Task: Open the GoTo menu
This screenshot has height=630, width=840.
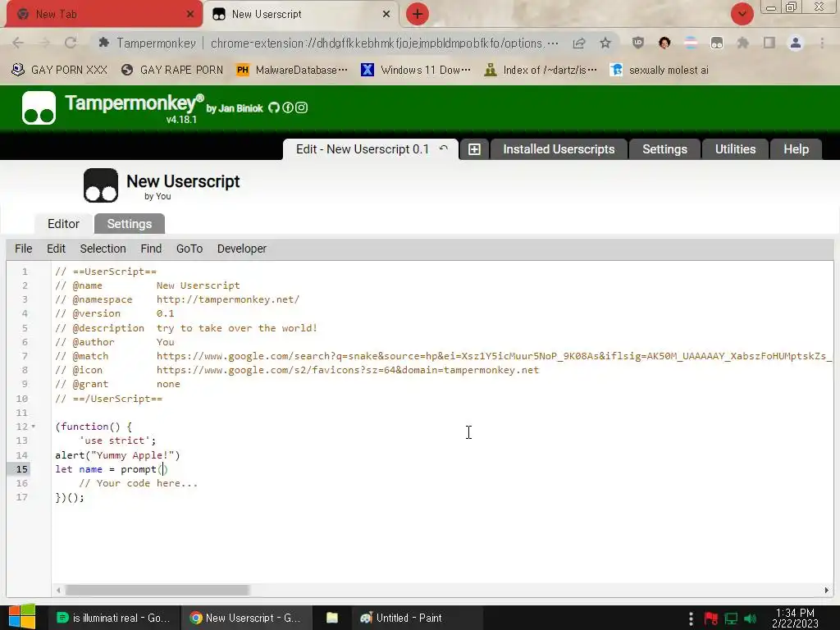Action: [x=189, y=249]
